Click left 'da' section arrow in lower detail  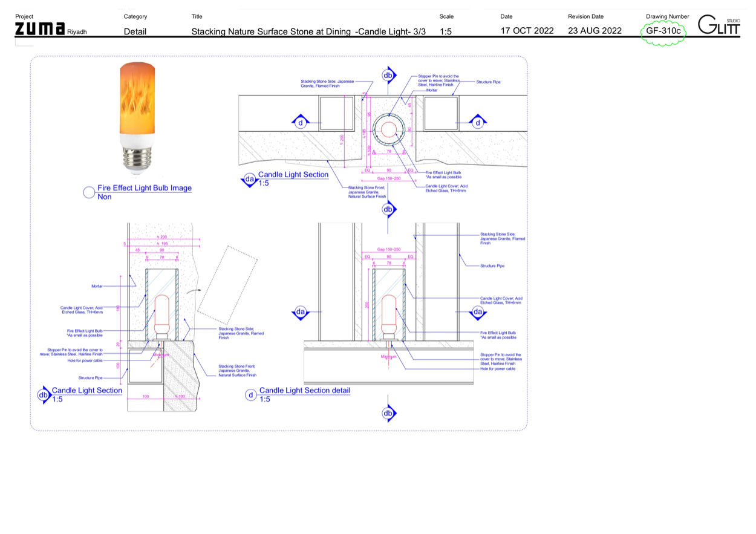301,312
